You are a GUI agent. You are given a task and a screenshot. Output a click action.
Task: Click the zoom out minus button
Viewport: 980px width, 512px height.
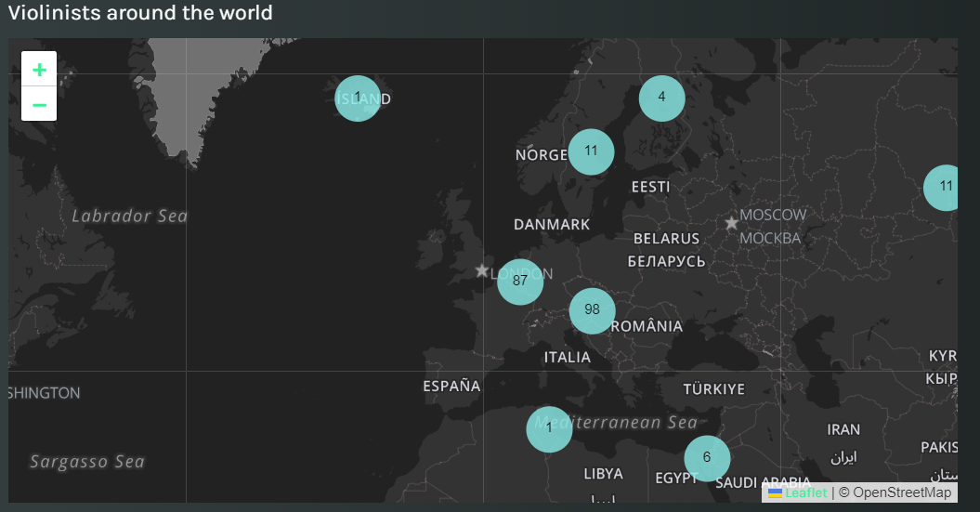[x=39, y=104]
